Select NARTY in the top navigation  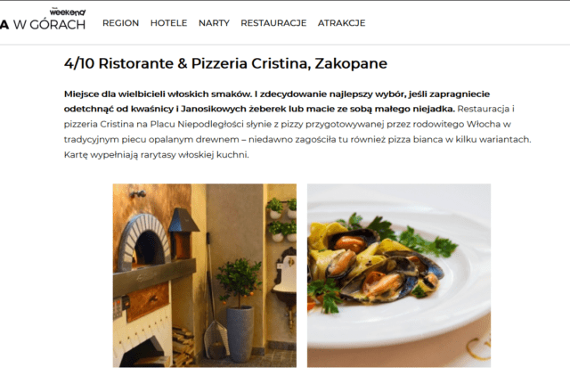(x=214, y=23)
